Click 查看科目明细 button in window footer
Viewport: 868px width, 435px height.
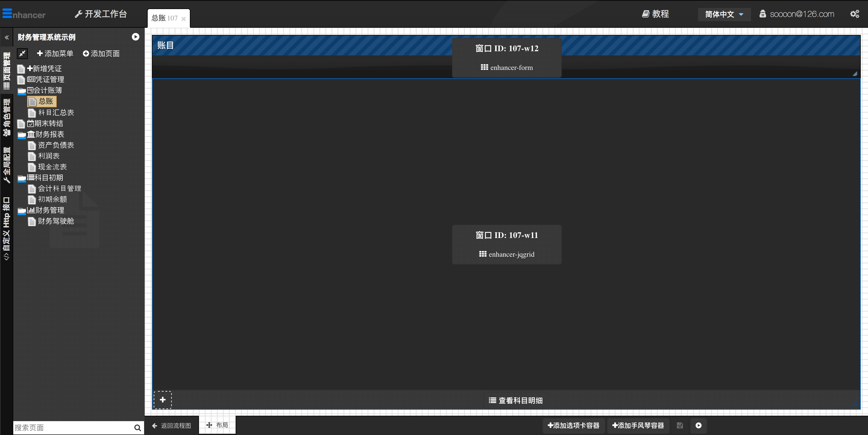coord(516,400)
